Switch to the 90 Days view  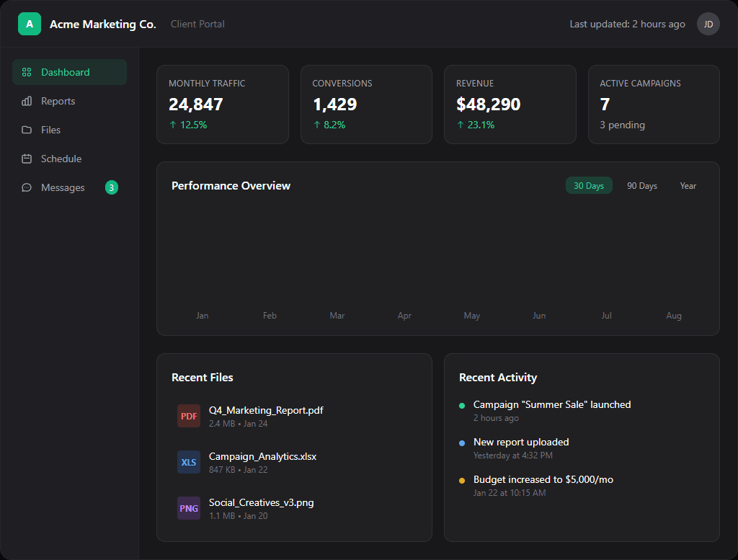(641, 185)
